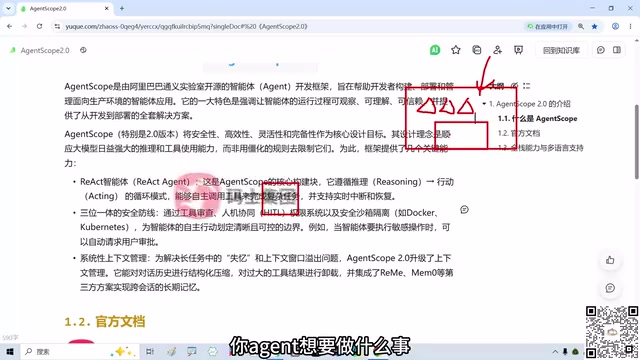Click the thumbs-up like button
The image size is (640, 360).
click(610, 260)
